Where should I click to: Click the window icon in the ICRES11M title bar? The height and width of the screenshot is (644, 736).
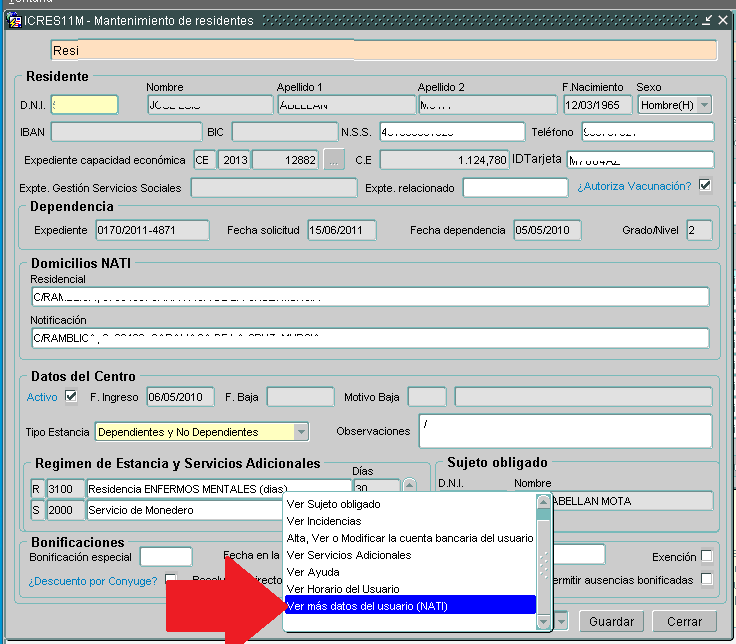(x=14, y=20)
